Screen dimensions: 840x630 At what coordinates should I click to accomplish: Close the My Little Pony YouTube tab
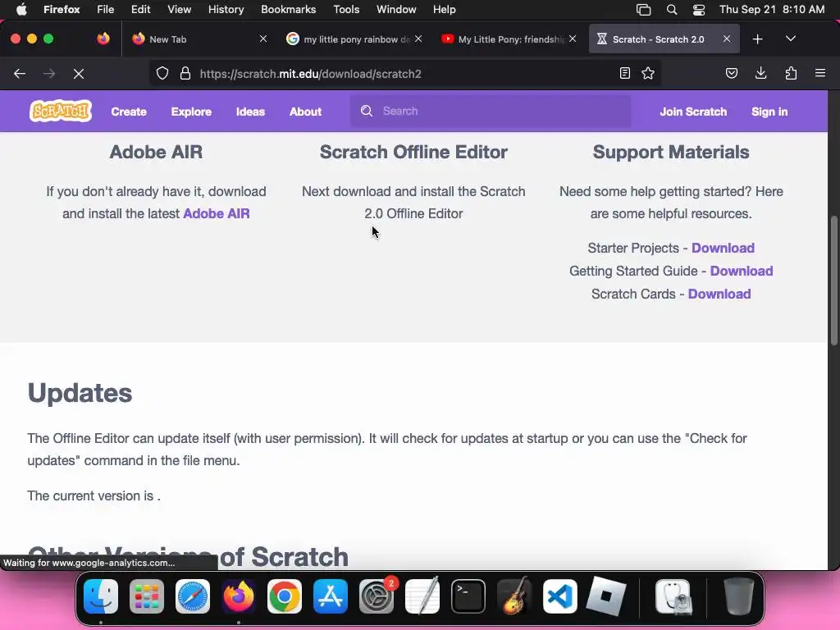click(x=573, y=39)
